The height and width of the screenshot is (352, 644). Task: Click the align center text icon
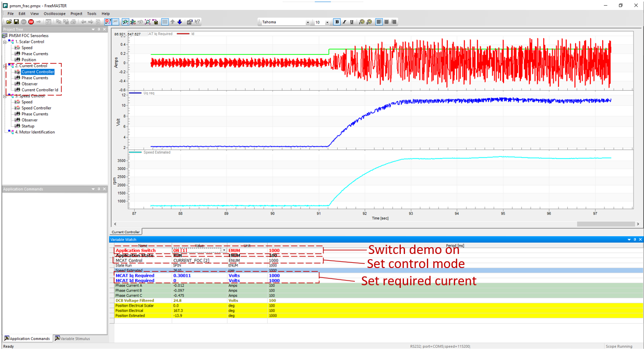[387, 22]
